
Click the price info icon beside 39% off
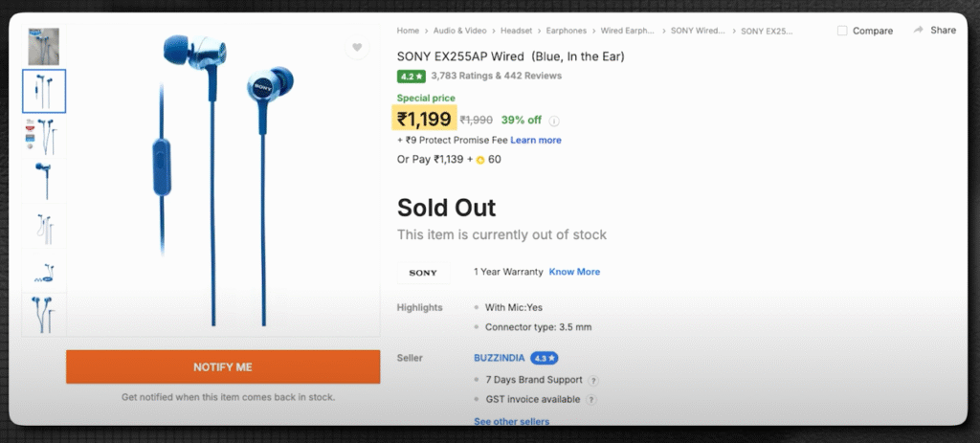pos(554,121)
